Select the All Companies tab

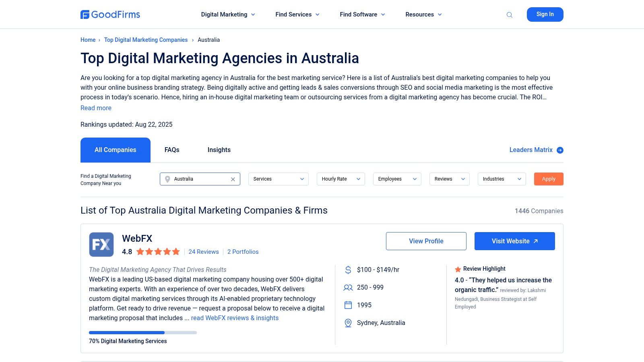pyautogui.click(x=116, y=150)
